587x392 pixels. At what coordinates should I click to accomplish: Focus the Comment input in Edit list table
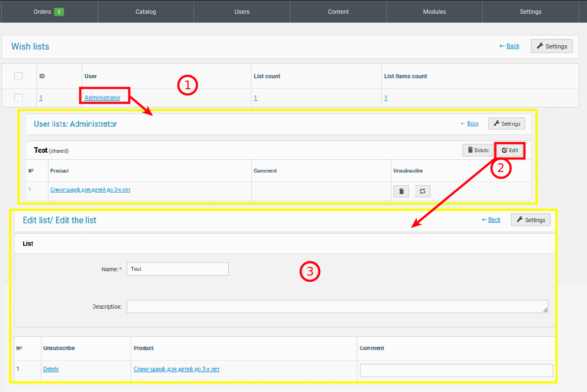pos(456,370)
